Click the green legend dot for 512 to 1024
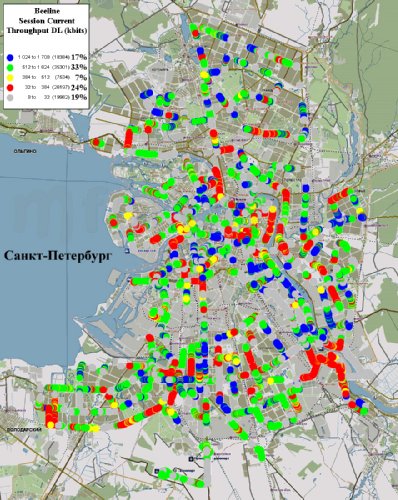398x500 pixels. point(10,67)
